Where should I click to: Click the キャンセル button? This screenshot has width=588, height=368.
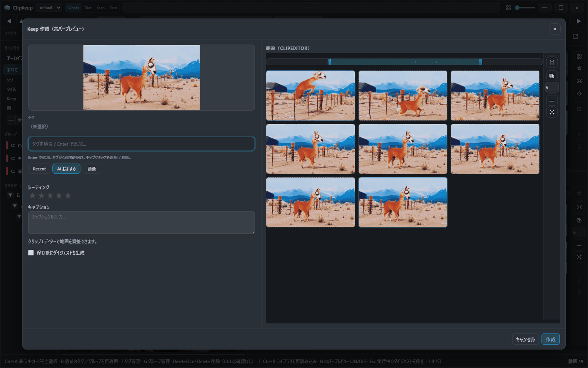(525, 339)
